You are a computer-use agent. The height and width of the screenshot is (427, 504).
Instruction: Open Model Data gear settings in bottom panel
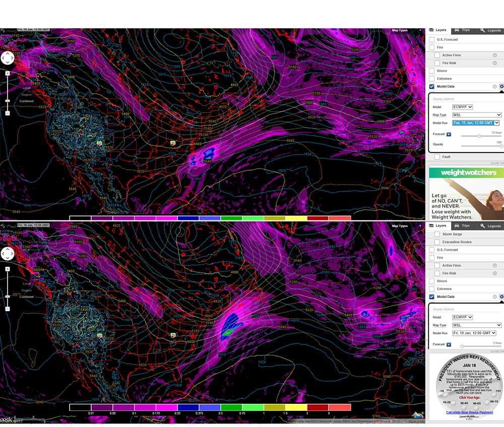(501, 297)
